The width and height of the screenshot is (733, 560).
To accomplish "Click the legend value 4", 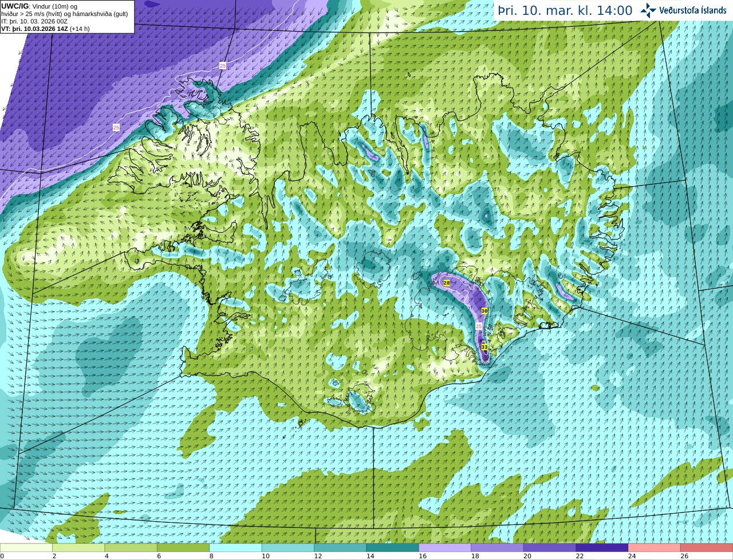I will point(107,556).
